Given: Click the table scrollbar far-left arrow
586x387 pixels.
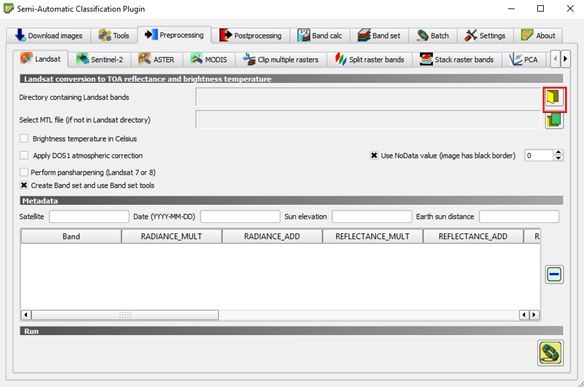Looking at the screenshot, I should tap(26, 315).
